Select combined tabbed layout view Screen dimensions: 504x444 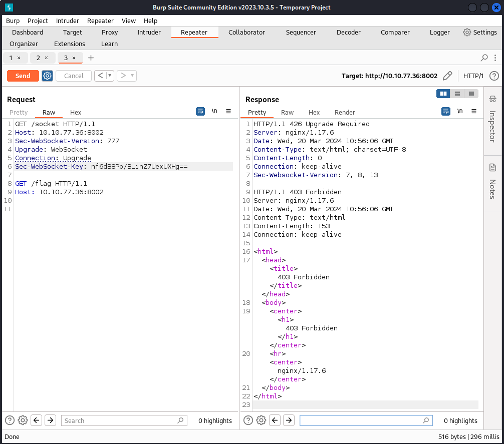click(x=471, y=94)
